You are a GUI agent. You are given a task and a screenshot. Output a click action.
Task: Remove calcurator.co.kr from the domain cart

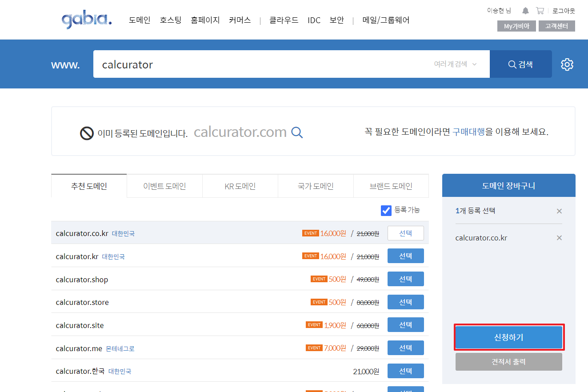click(x=559, y=238)
